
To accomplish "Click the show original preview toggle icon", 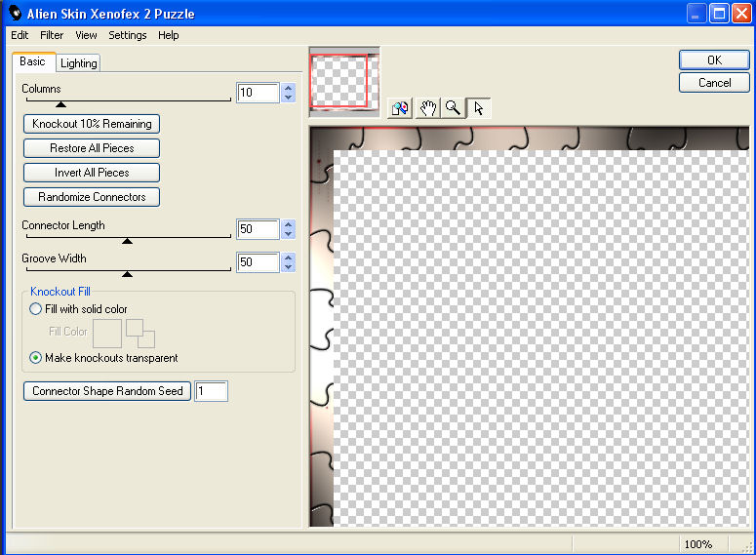I will click(400, 108).
